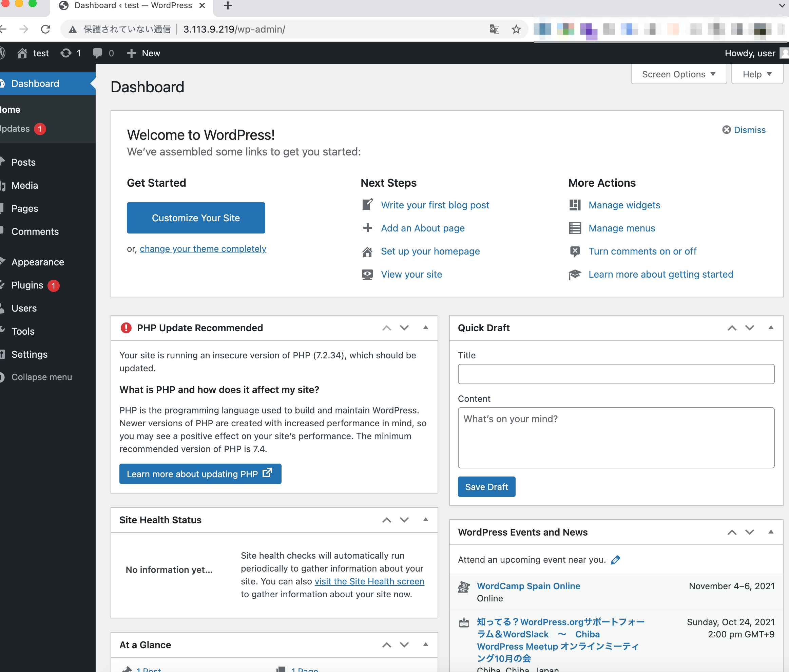Click the widgets icon beside Manage widgets
The image size is (789, 672).
(575, 205)
